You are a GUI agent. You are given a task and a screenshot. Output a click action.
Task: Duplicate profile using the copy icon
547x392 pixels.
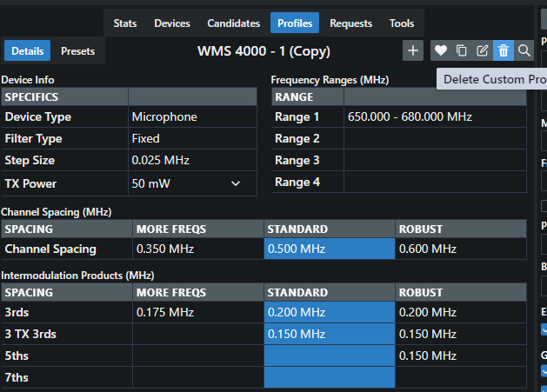462,50
